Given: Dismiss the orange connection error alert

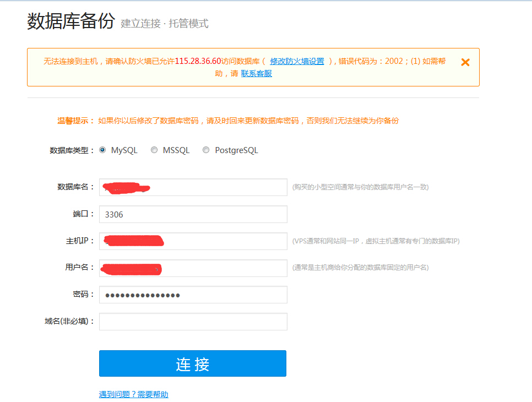Looking at the screenshot, I should coord(465,62).
